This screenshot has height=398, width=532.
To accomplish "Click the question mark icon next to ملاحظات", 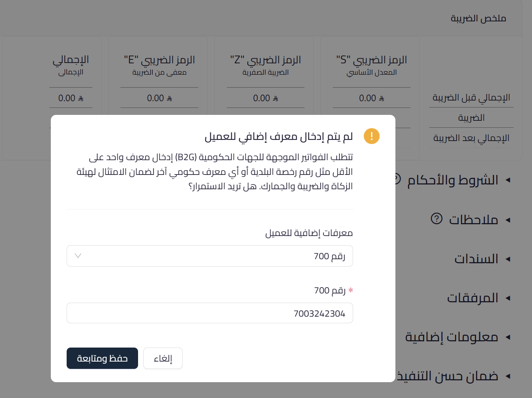I will [x=437, y=219].
